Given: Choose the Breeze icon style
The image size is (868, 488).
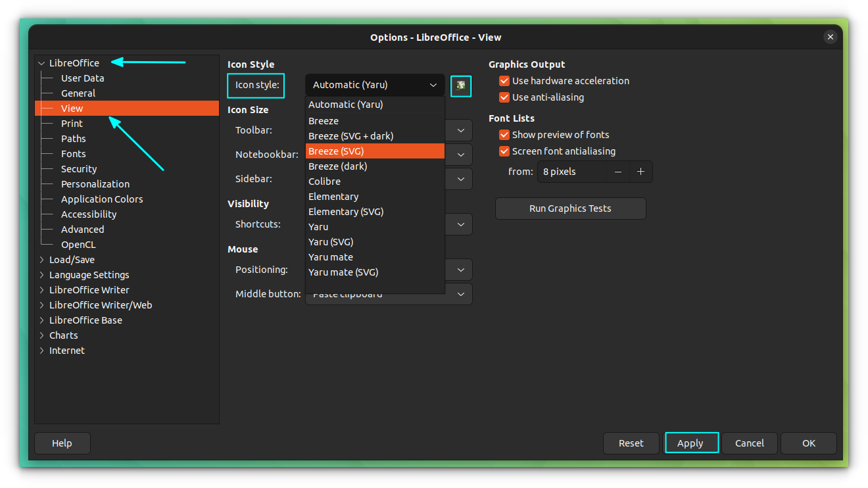Looking at the screenshot, I should click(375, 121).
